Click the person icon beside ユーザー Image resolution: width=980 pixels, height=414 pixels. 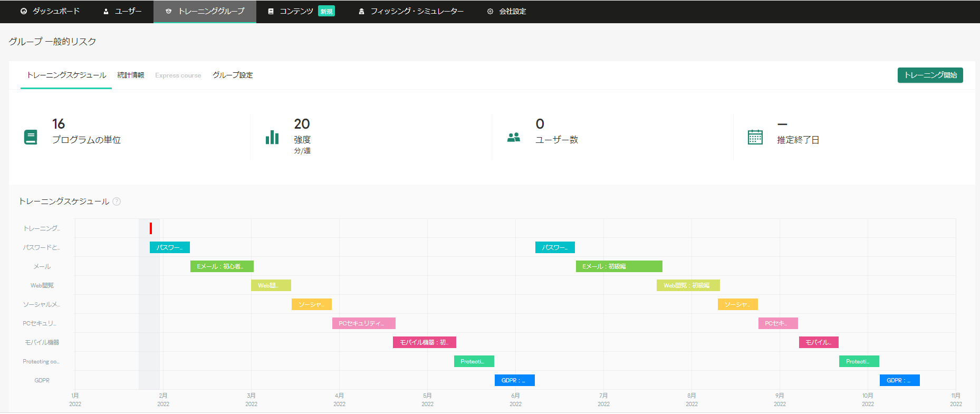[106, 11]
